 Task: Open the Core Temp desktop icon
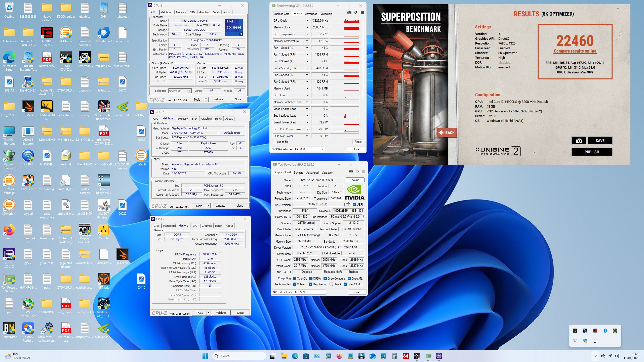pos(28,183)
